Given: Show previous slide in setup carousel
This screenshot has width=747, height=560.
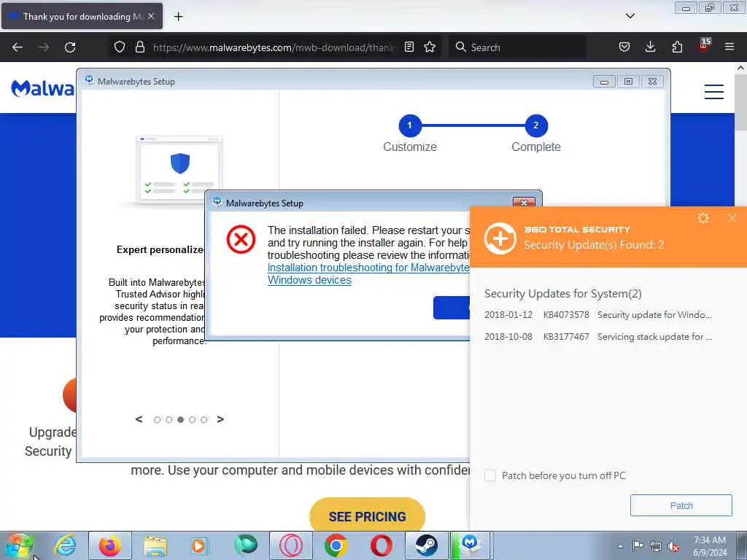Looking at the screenshot, I should (139, 419).
